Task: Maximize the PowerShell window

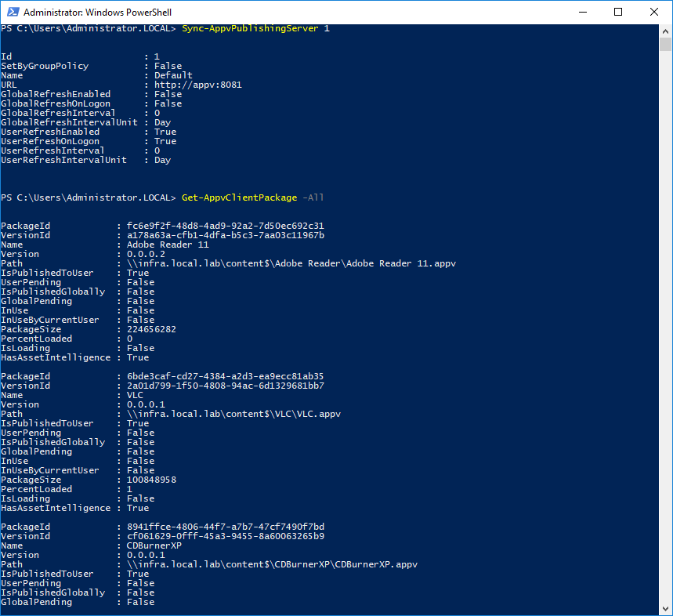Action: [618, 12]
